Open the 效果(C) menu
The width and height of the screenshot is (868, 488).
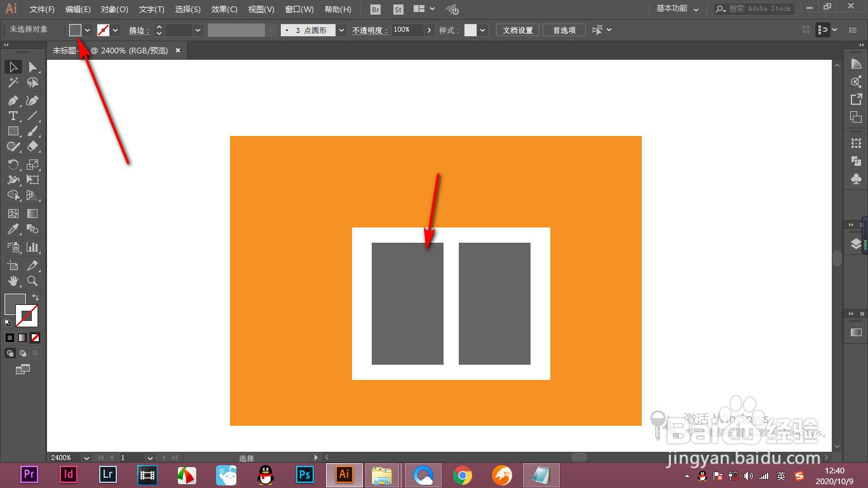[224, 10]
